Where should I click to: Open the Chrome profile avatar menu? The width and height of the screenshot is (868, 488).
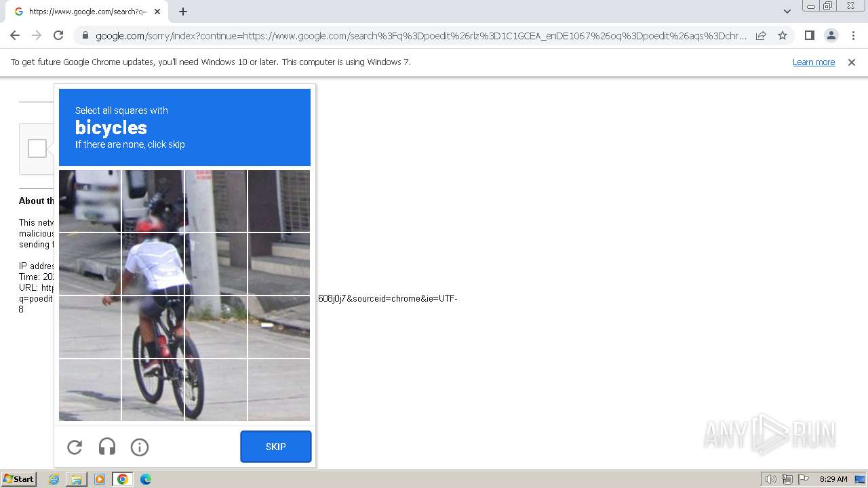831,35
